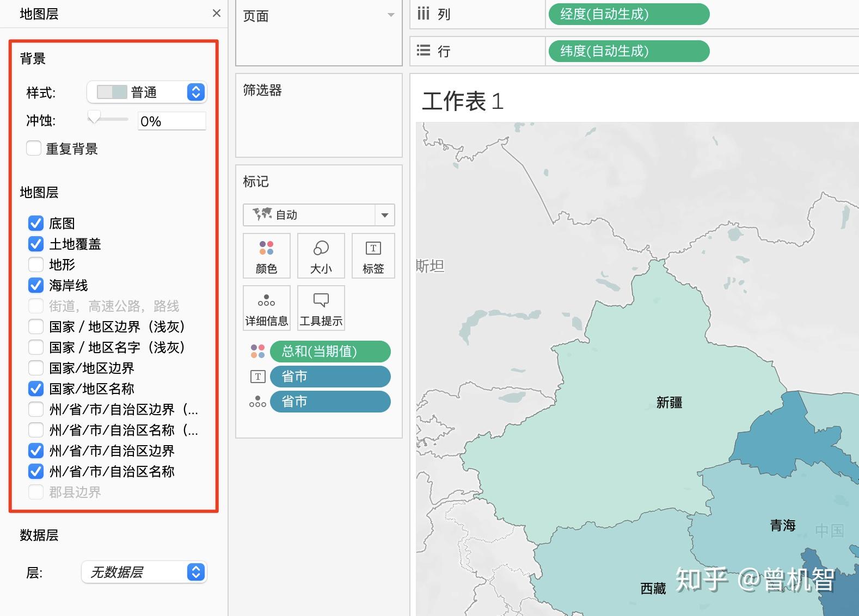Close the 地图层 pane with X
This screenshot has height=616, width=859.
[x=217, y=13]
